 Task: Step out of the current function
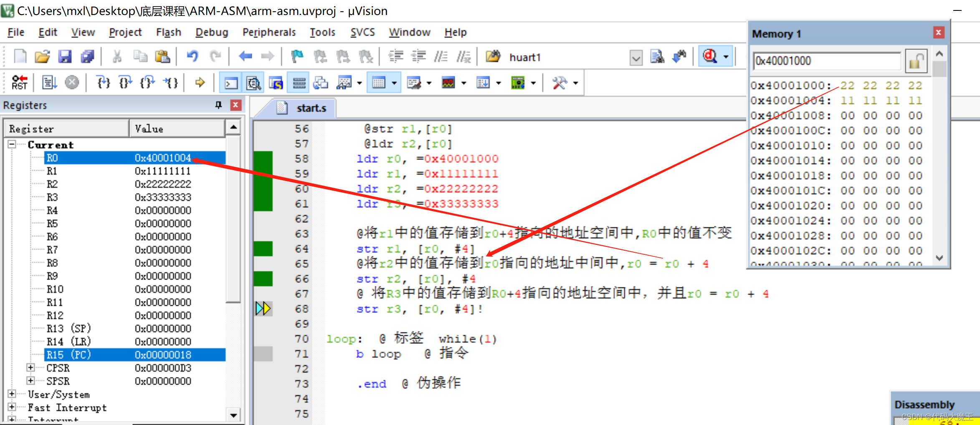point(148,83)
